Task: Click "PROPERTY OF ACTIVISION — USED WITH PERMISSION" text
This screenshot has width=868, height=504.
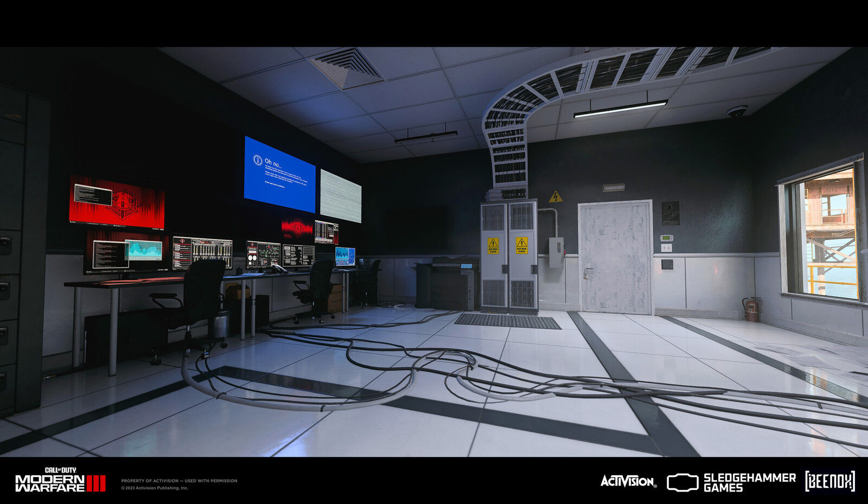Action: pyautogui.click(x=179, y=481)
